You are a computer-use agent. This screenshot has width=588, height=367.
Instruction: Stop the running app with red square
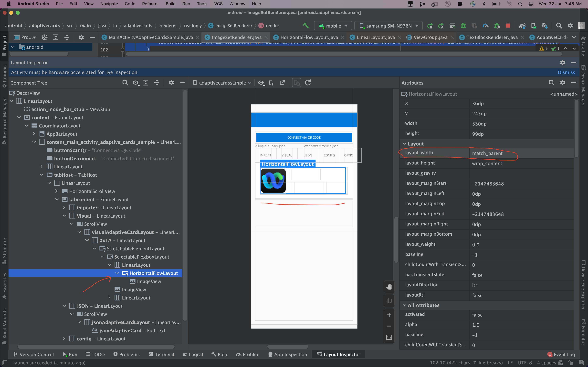tap(508, 26)
